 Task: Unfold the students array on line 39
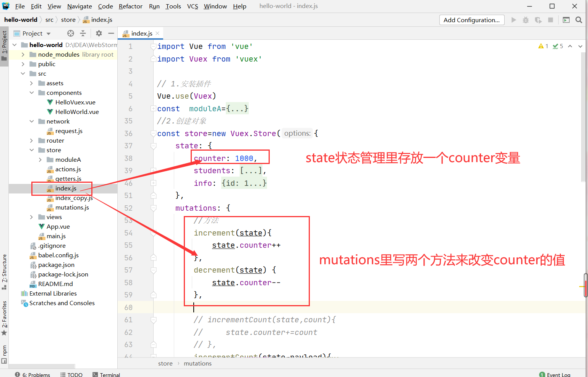[153, 171]
